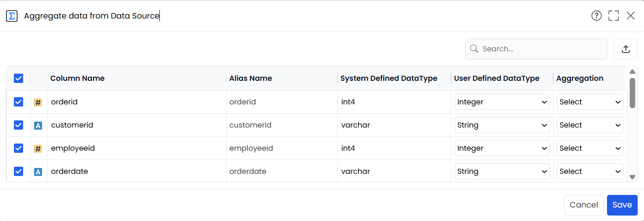The height and width of the screenshot is (221, 644).
Task: Click the upload/export icon button
Action: pos(626,49)
